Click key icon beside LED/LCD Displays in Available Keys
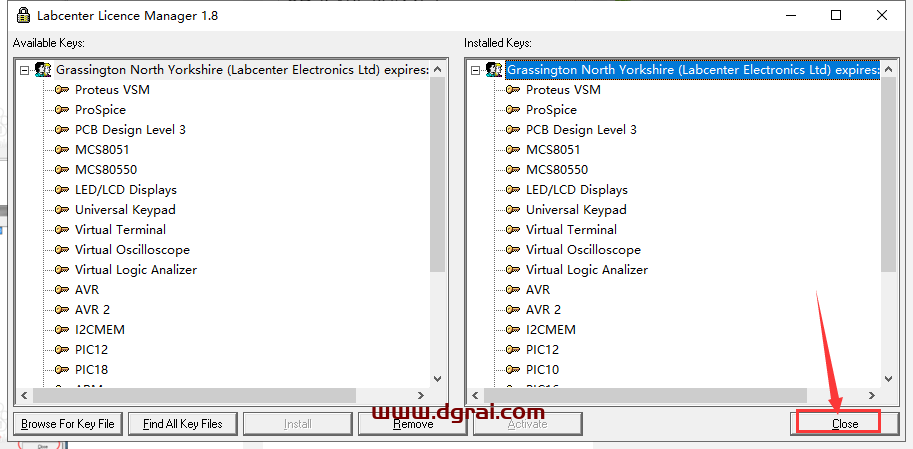Viewport: 913px width, 449px height. (x=62, y=189)
